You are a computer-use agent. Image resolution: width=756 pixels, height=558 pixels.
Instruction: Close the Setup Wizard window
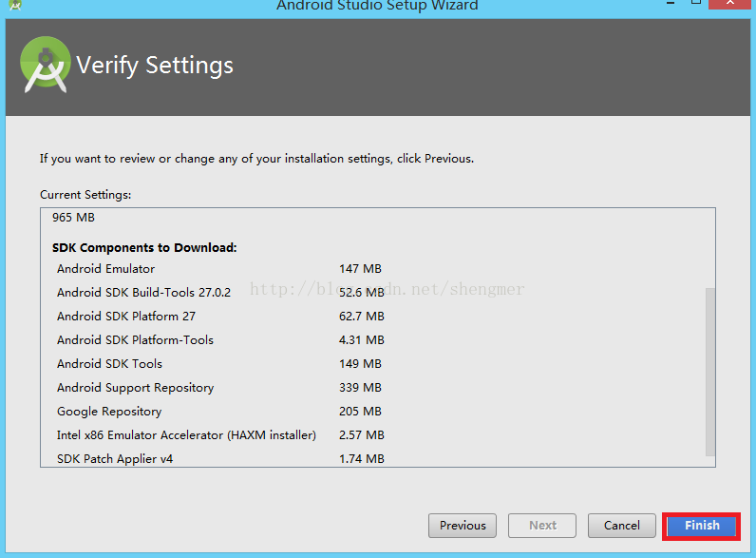pyautogui.click(x=730, y=3)
